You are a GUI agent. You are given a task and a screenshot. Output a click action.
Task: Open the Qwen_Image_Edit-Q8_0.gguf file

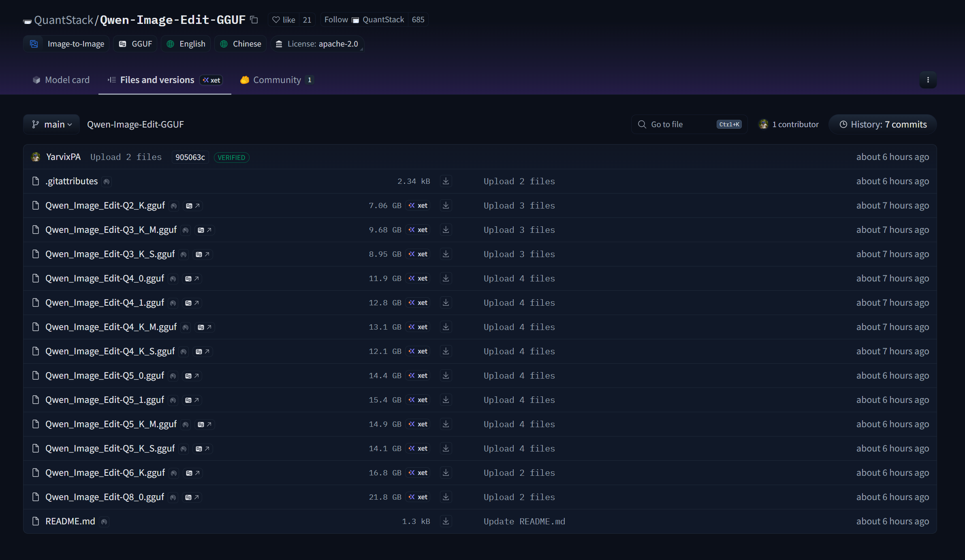click(105, 497)
